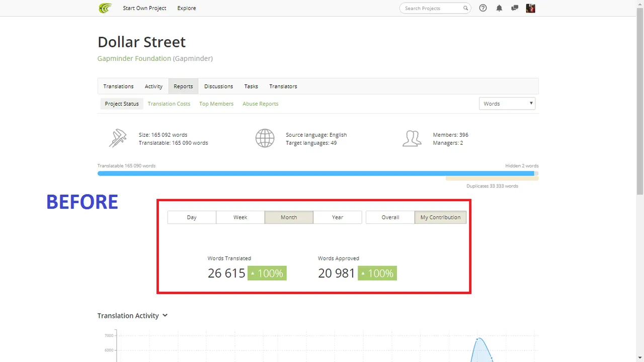The image size is (644, 362).
Task: Select the Day period toggle
Action: point(192,217)
